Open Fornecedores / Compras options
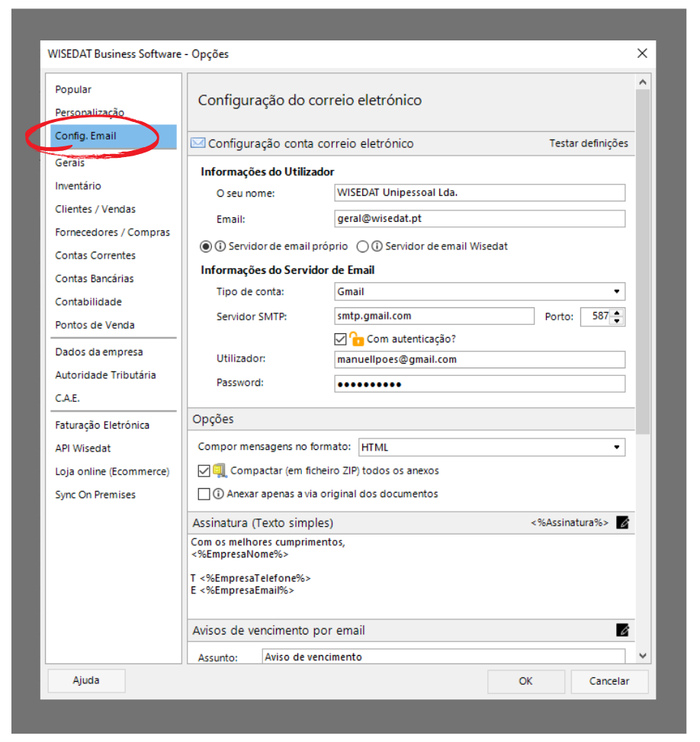The height and width of the screenshot is (742, 700). click(112, 232)
